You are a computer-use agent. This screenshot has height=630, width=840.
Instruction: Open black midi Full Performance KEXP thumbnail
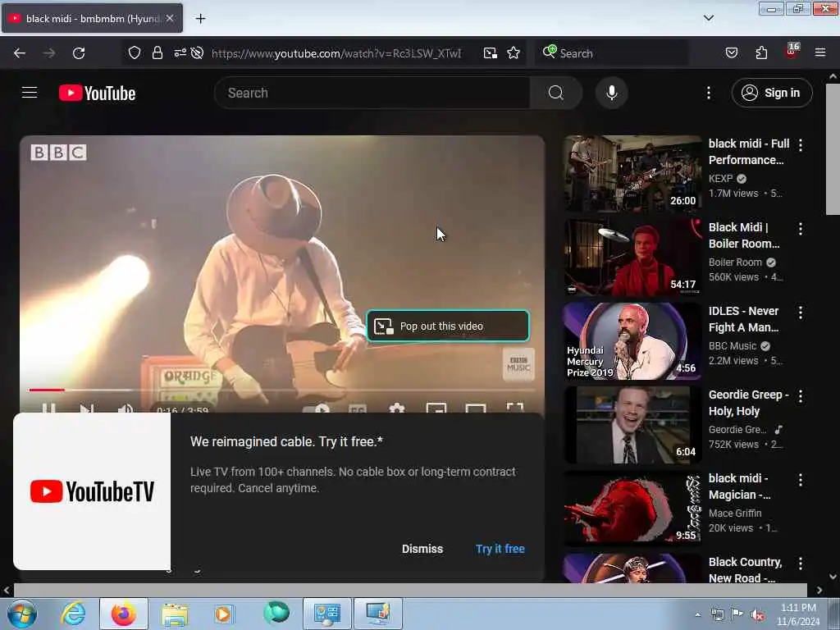click(x=632, y=173)
